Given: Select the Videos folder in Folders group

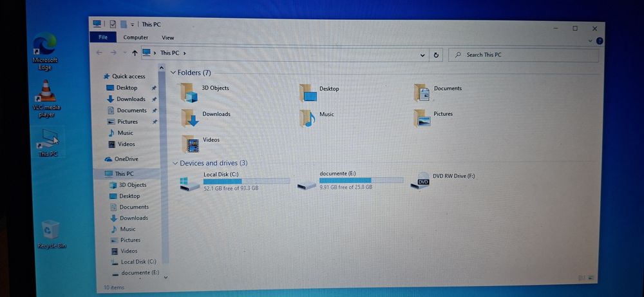Looking at the screenshot, I should pos(201,144).
